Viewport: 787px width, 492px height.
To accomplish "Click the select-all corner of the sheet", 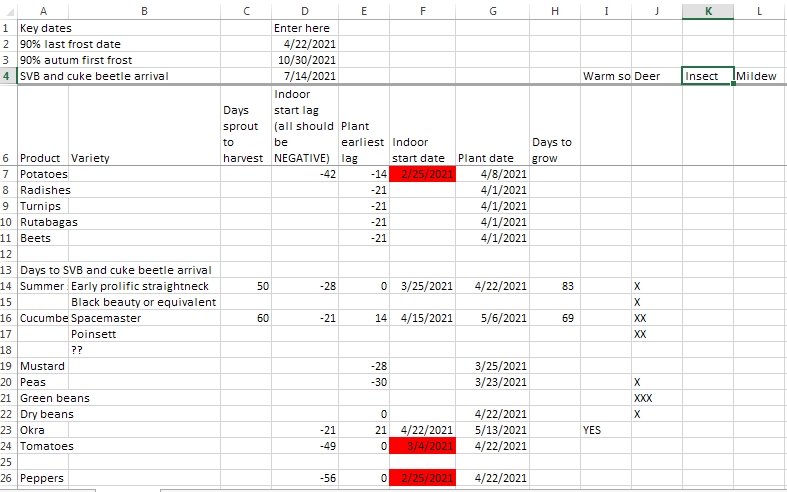I will click(9, 11).
